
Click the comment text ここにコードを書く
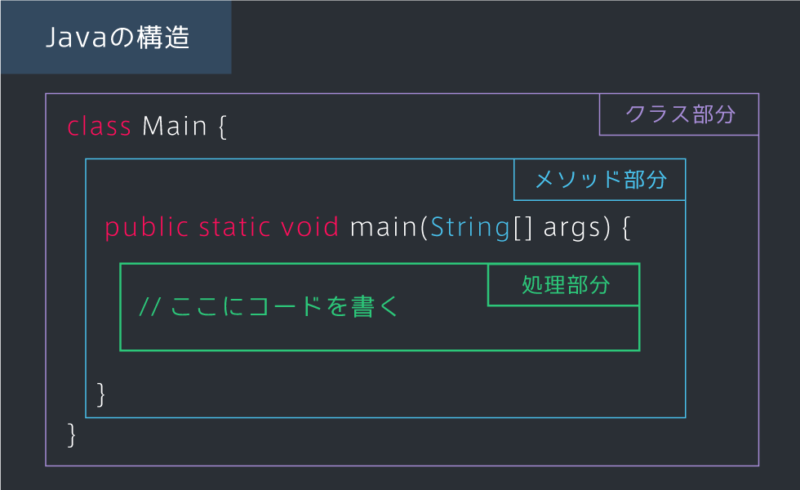(x=284, y=307)
